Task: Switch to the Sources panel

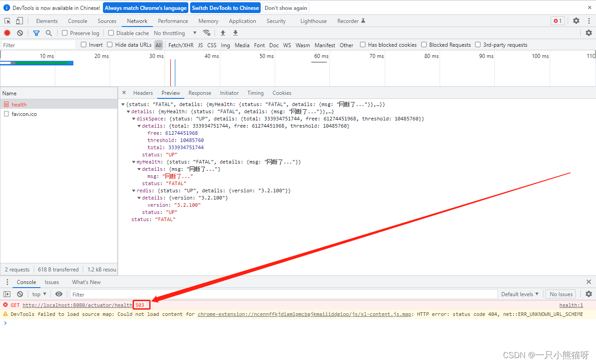Action: coord(107,21)
